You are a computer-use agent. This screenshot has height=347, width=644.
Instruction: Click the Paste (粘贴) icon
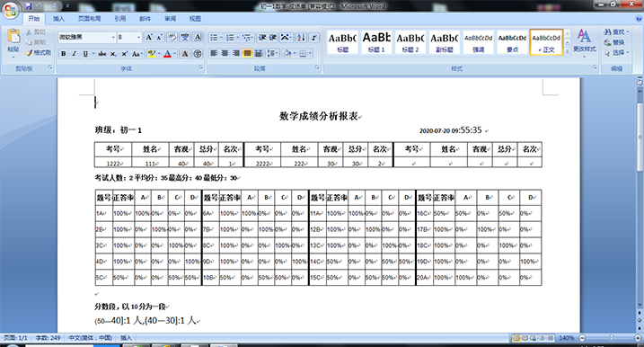13,41
